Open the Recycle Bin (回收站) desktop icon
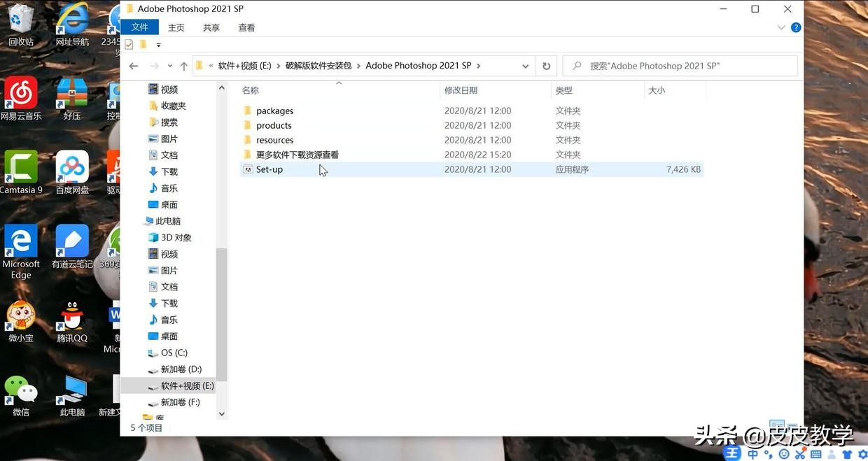The image size is (868, 461). tap(21, 25)
